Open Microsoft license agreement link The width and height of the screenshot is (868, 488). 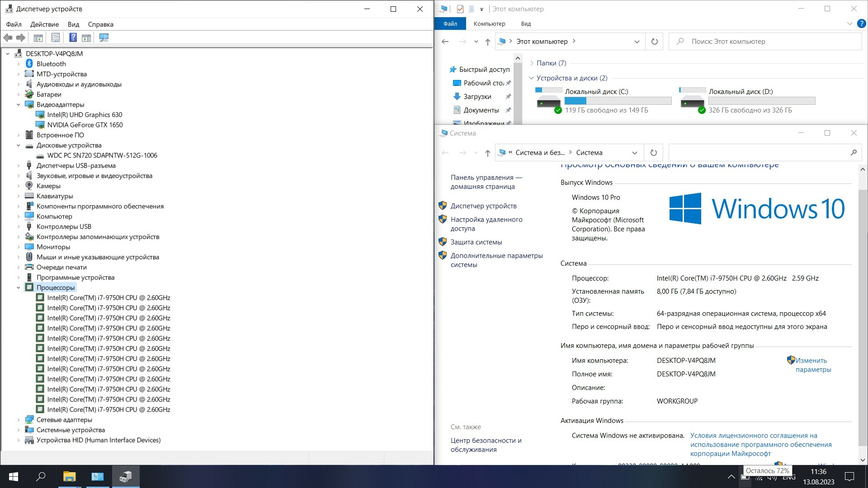(761, 445)
